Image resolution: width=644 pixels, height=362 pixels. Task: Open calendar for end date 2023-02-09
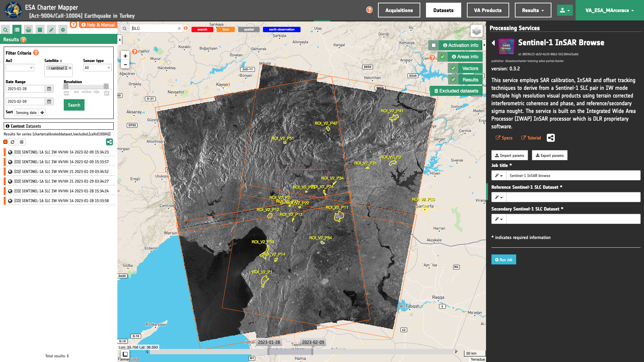49,102
